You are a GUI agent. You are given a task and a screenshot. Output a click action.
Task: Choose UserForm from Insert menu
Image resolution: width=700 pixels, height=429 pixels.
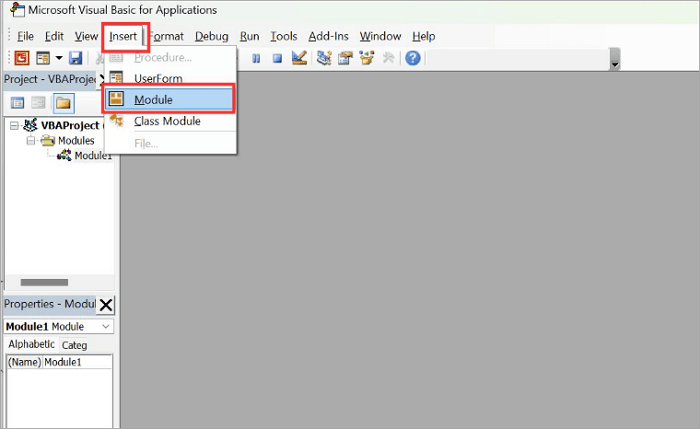pyautogui.click(x=170, y=79)
